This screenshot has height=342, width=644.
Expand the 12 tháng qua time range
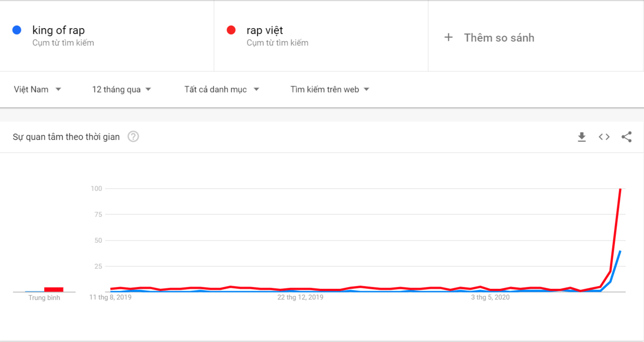coord(122,89)
